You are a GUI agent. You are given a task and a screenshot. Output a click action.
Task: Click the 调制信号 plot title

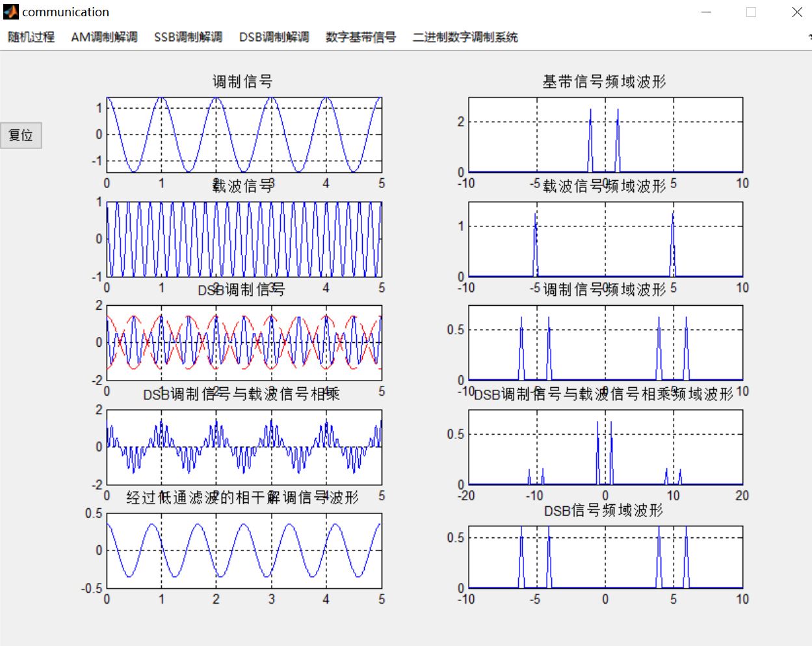click(242, 81)
